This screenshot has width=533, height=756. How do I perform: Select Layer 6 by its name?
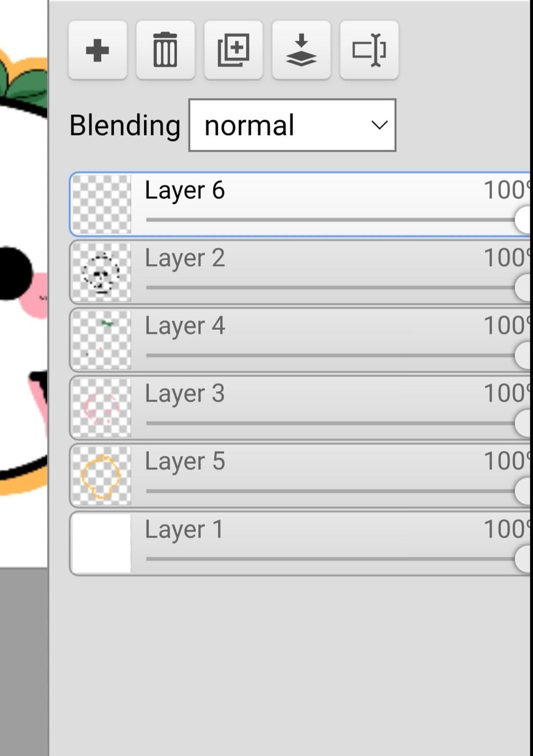click(185, 190)
